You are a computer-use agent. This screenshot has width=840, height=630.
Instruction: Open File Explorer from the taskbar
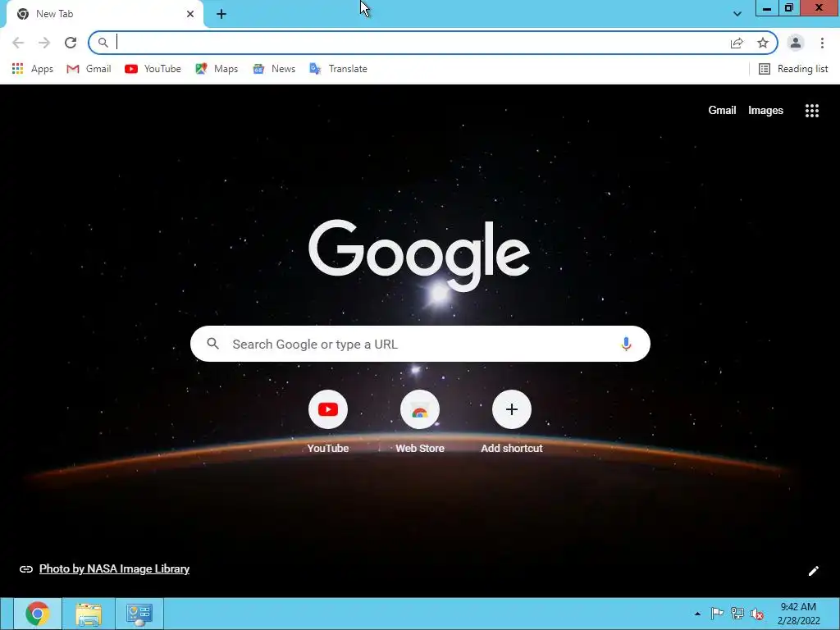89,614
